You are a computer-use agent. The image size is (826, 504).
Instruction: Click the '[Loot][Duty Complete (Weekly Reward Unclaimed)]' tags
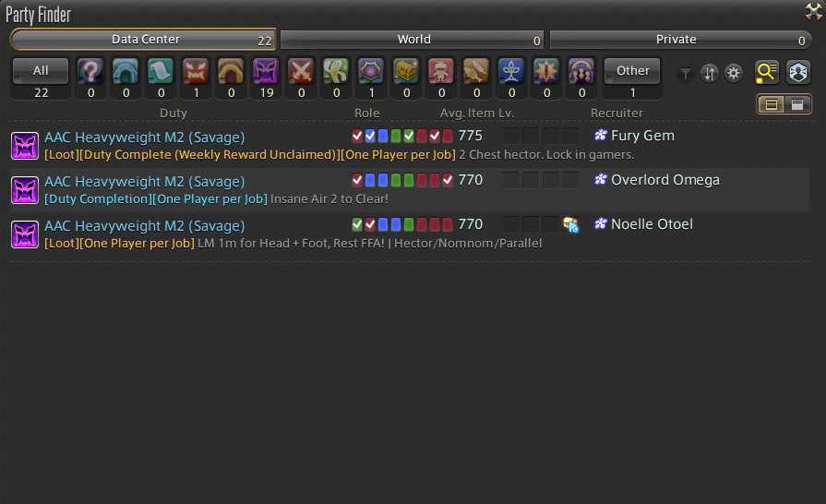(192, 155)
